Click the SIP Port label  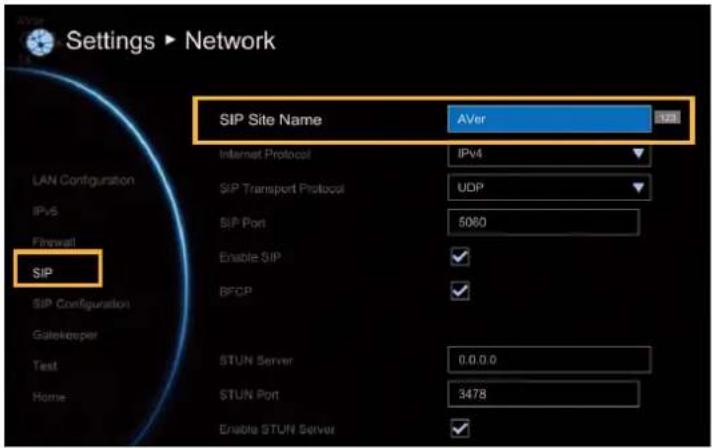242,223
